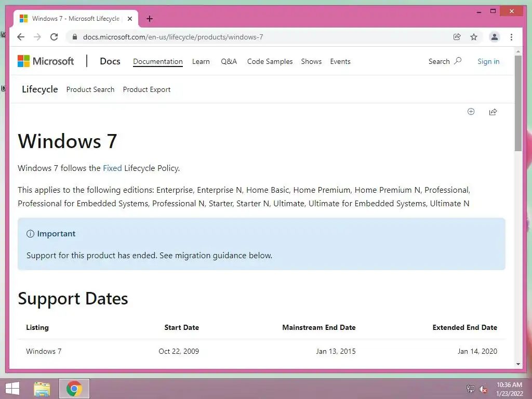Click the scrollbar up arrow
Screen dimensions: 532x399
(518, 51)
